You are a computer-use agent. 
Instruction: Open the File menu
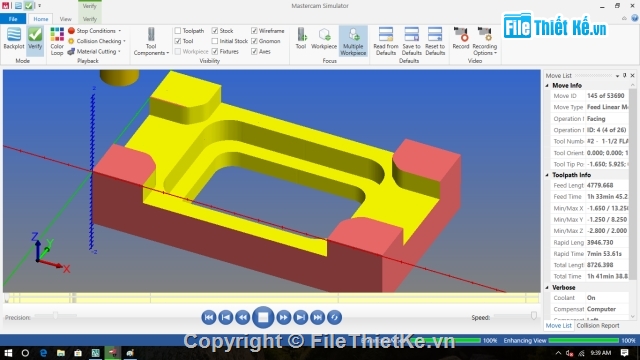point(13,19)
